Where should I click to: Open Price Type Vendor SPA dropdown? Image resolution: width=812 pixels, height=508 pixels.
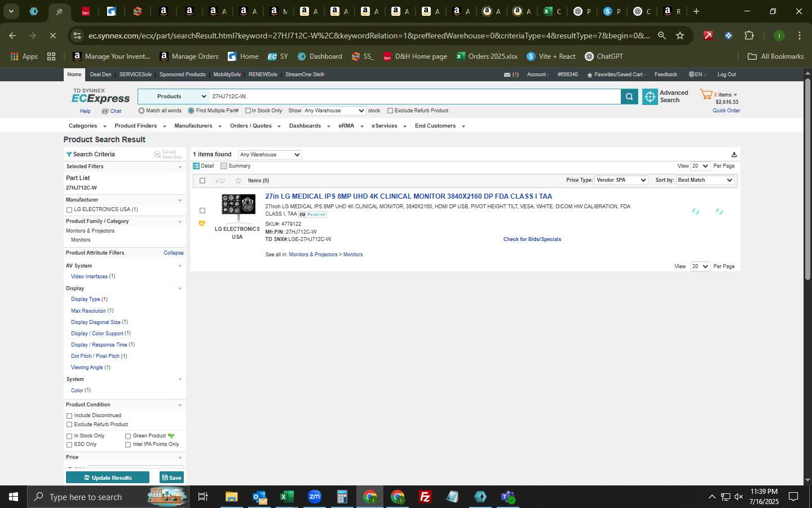[x=621, y=180]
